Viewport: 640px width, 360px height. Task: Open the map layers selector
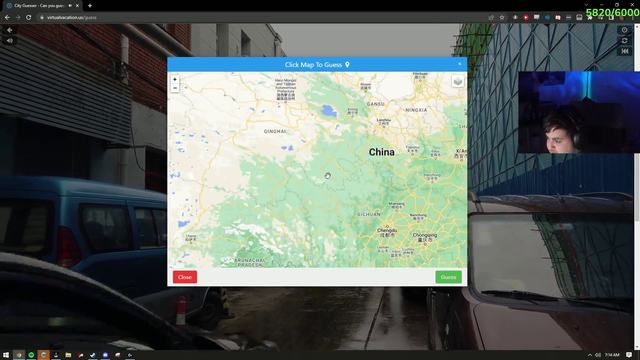click(458, 81)
